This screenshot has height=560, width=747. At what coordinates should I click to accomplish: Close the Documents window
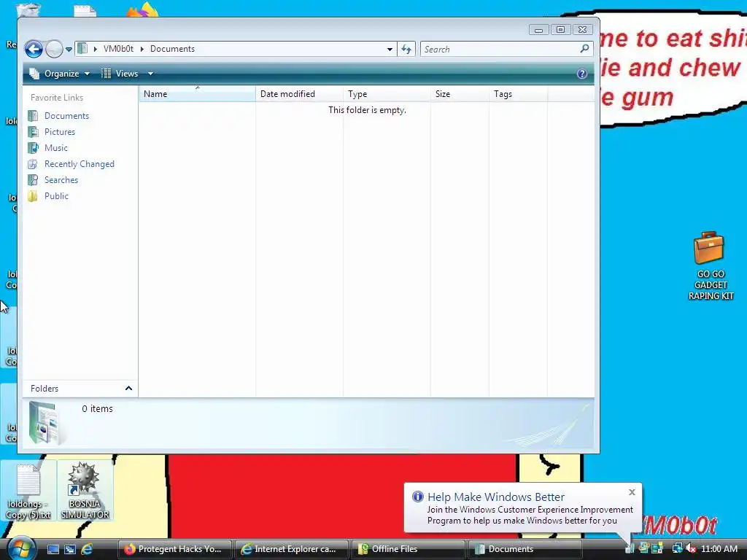[583, 29]
